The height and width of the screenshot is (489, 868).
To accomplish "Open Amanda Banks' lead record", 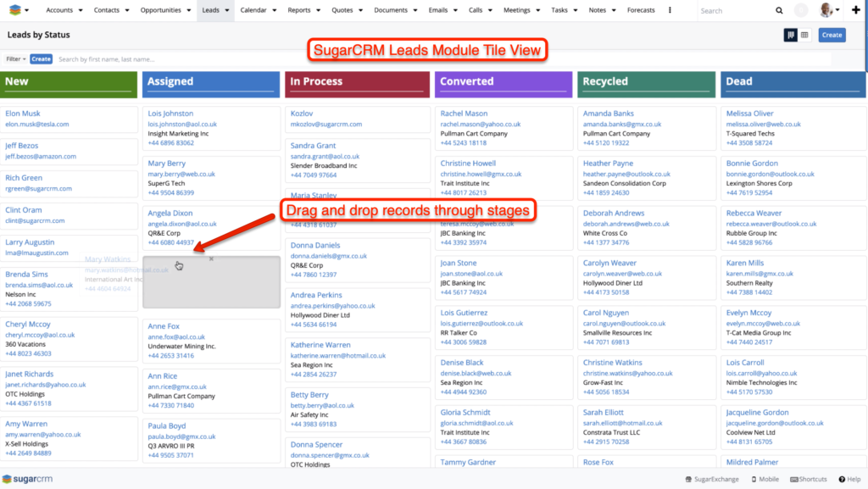I will [609, 114].
